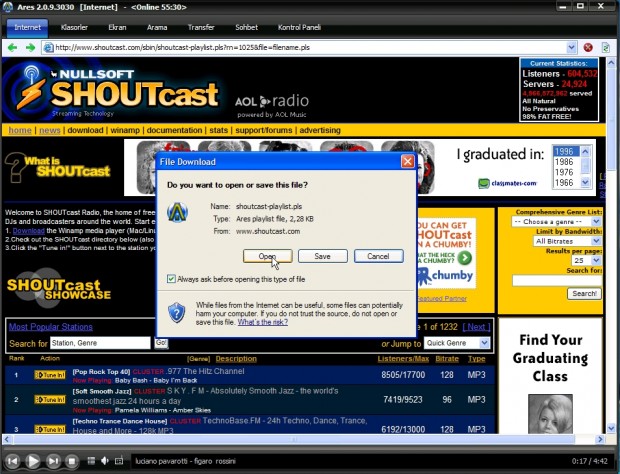
Task: Sort stations by Bitrate column
Action: pos(447,359)
